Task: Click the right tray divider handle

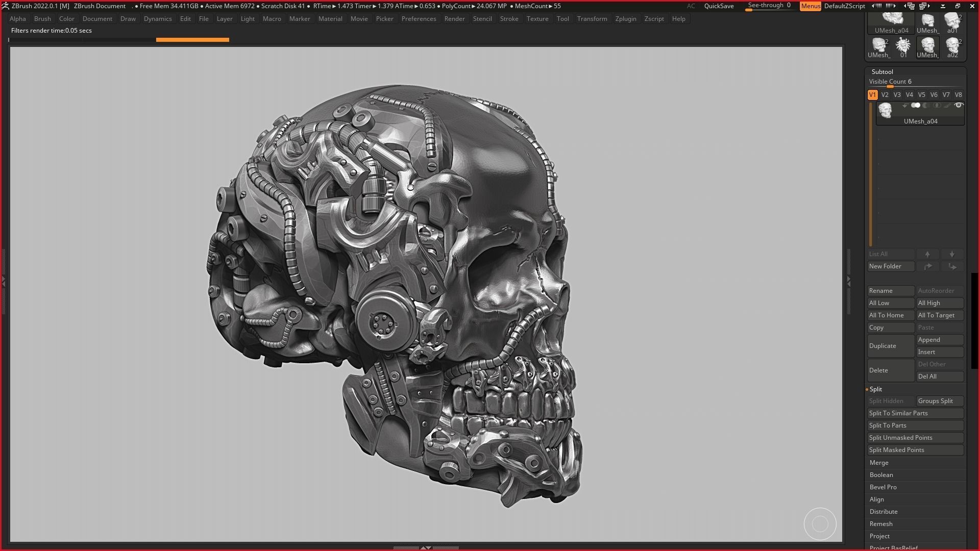Action: (848, 282)
